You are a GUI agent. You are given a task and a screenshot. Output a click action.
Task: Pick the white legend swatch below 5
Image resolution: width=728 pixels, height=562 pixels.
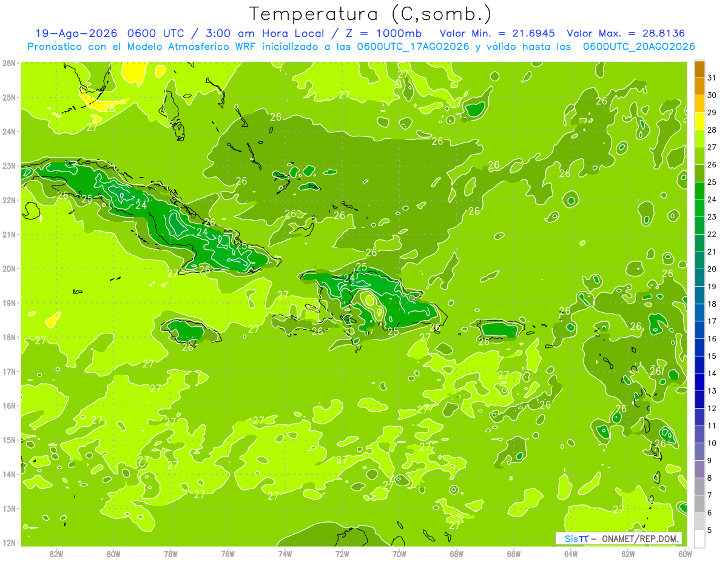[699, 538]
